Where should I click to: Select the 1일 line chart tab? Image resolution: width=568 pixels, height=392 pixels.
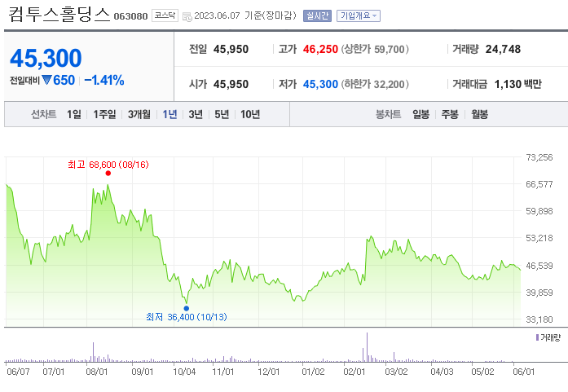74,114
